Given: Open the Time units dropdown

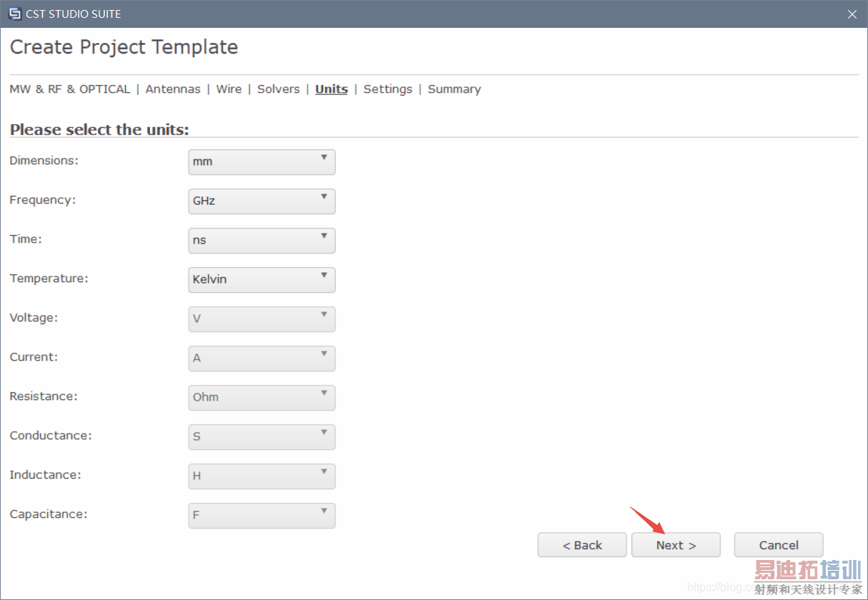Looking at the screenshot, I should pos(261,240).
